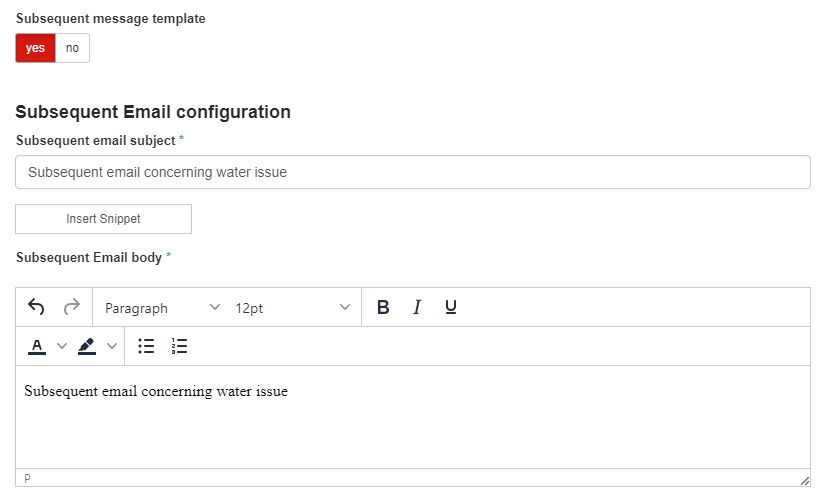Expand the highlight color picker arrow
This screenshot has width=823, height=497.
click(112, 346)
